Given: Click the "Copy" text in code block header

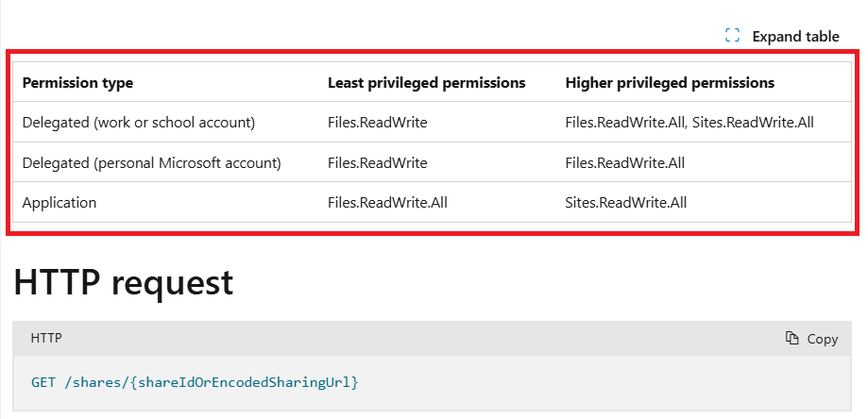Looking at the screenshot, I should click(822, 339).
